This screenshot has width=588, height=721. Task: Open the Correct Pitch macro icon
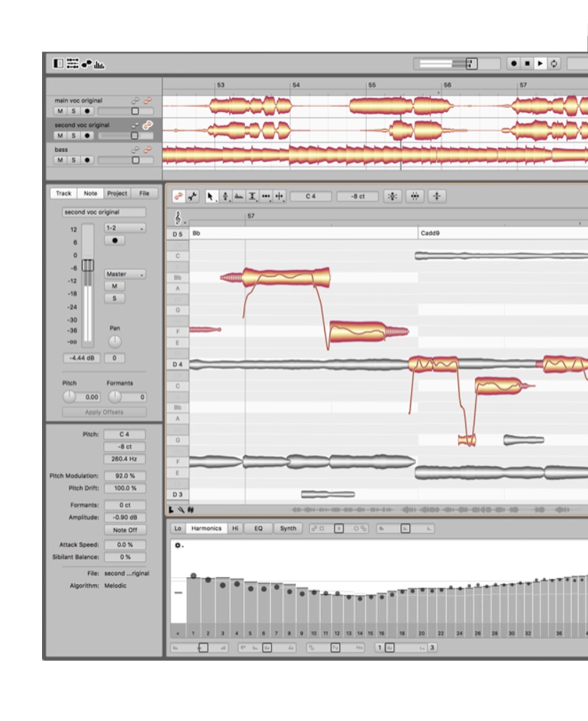[392, 197]
